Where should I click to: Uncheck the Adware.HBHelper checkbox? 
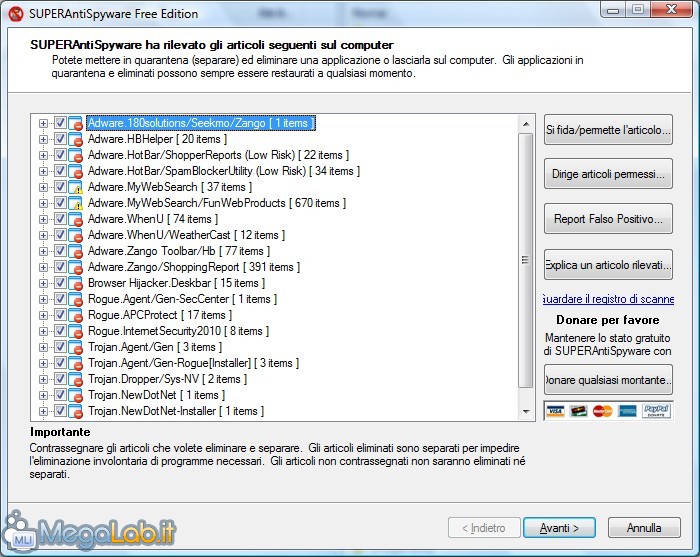tap(60, 139)
